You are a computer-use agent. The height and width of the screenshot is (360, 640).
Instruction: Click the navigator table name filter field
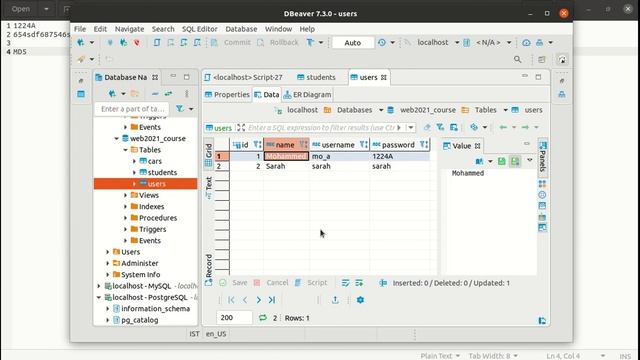point(133,109)
